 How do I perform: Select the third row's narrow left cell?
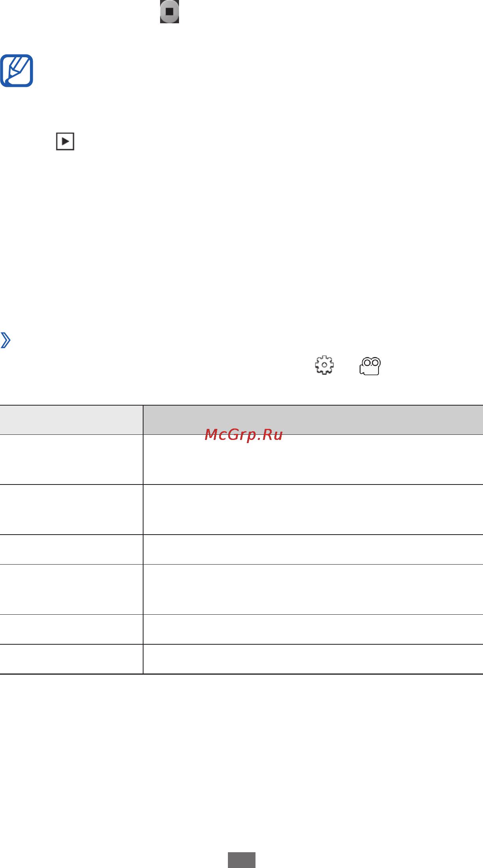71,550
